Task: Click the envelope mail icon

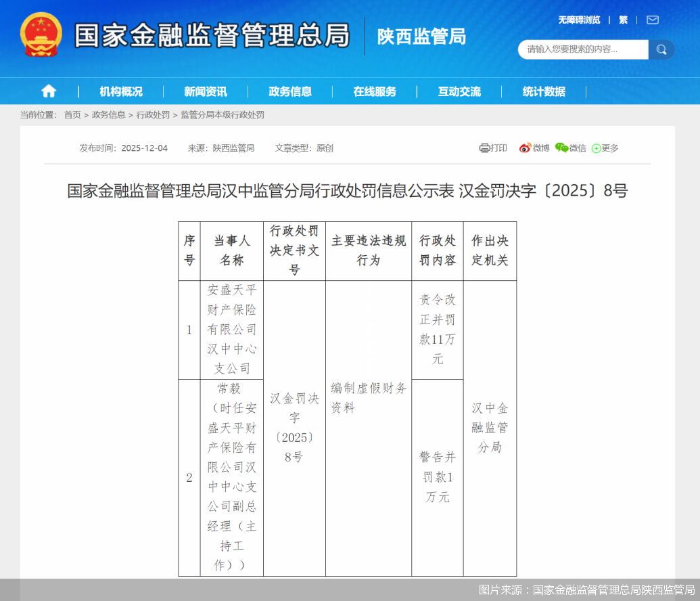Action: click(x=651, y=20)
